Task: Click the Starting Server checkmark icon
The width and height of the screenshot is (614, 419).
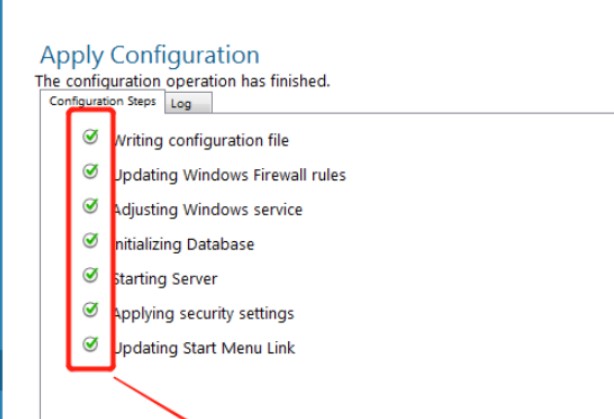Action: click(91, 275)
